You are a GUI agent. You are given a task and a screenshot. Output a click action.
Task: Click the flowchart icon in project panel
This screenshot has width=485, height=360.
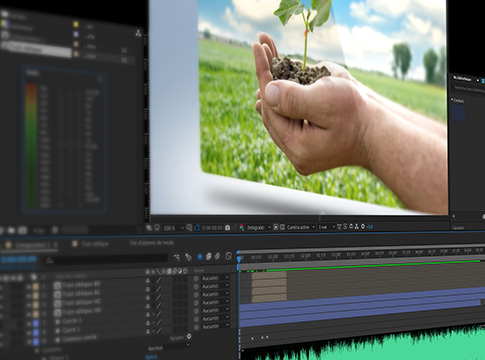tap(138, 33)
